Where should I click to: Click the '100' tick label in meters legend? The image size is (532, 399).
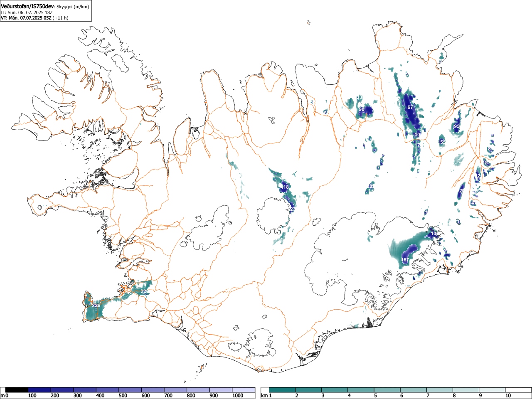pos(32,396)
